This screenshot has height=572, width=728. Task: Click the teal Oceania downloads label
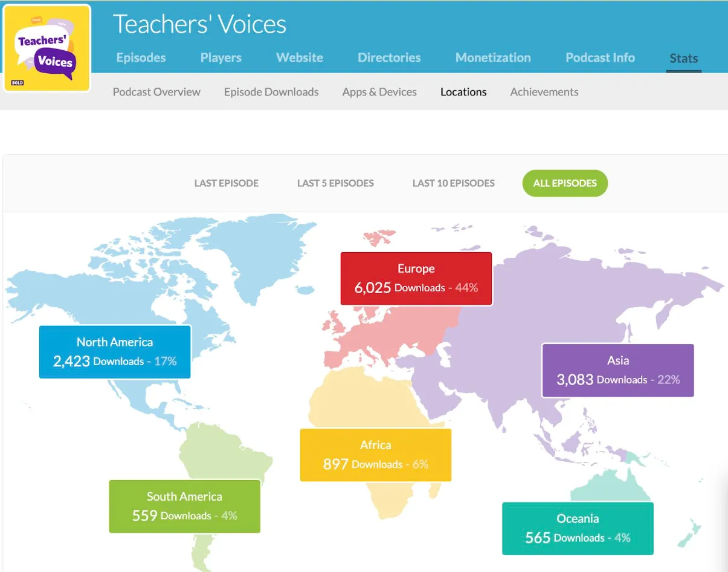(578, 528)
